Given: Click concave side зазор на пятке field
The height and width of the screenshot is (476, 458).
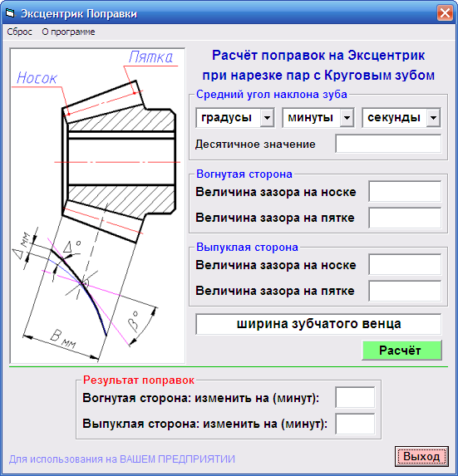Looking at the screenshot, I should point(405,218).
